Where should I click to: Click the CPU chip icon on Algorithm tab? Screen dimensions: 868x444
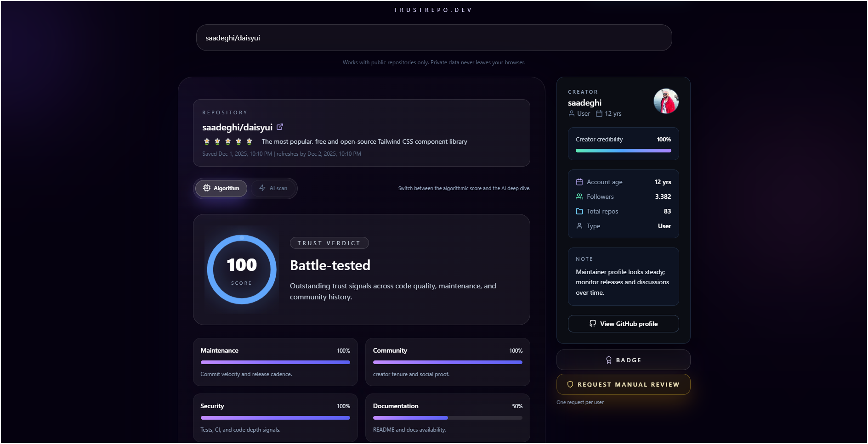207,188
